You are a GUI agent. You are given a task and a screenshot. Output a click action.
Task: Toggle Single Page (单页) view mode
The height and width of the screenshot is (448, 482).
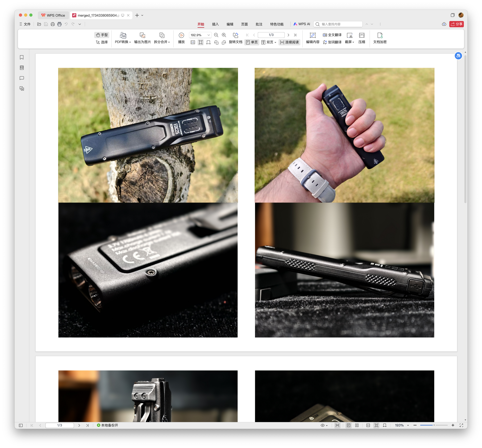(252, 42)
